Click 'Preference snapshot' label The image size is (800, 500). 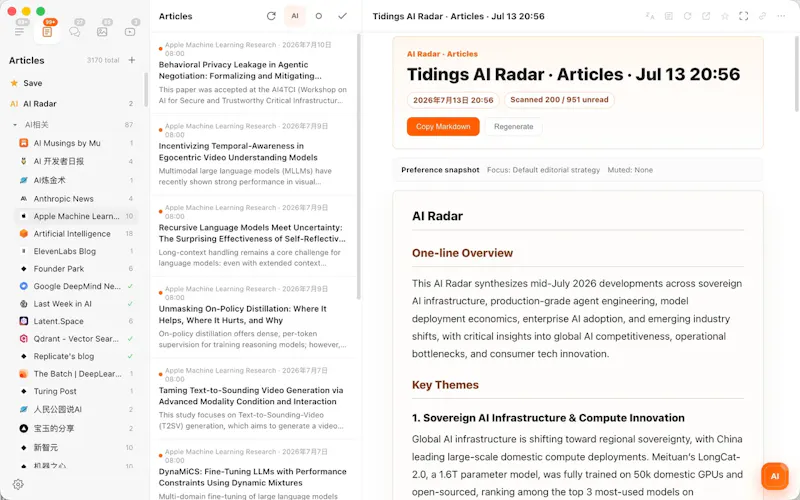(x=440, y=170)
